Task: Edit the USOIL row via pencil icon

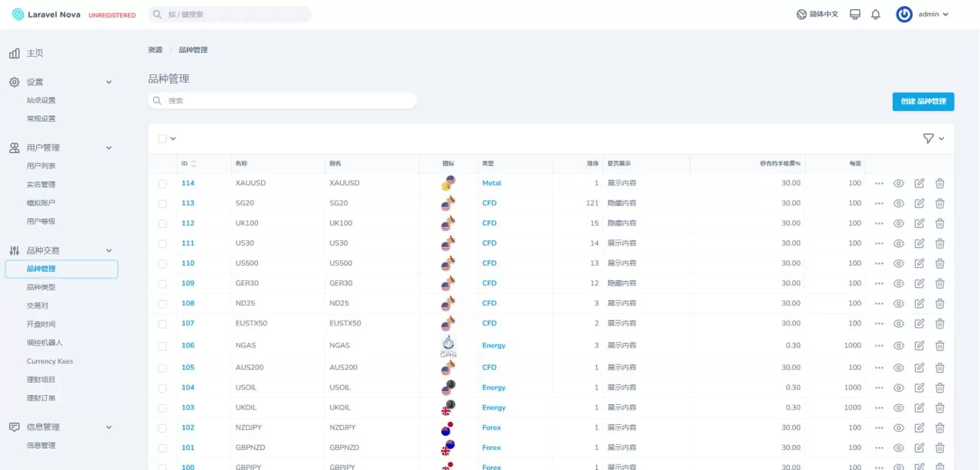Action: [x=920, y=388]
